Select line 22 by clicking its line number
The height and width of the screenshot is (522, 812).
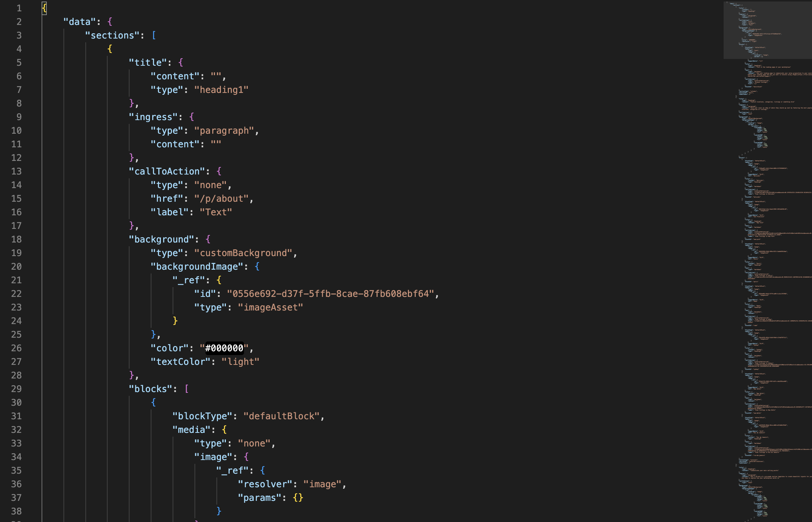(17, 293)
